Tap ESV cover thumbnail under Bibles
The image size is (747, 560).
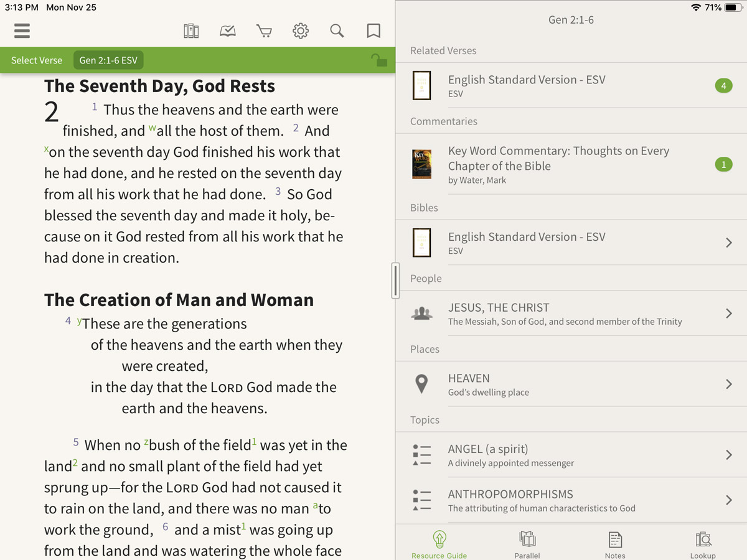421,243
